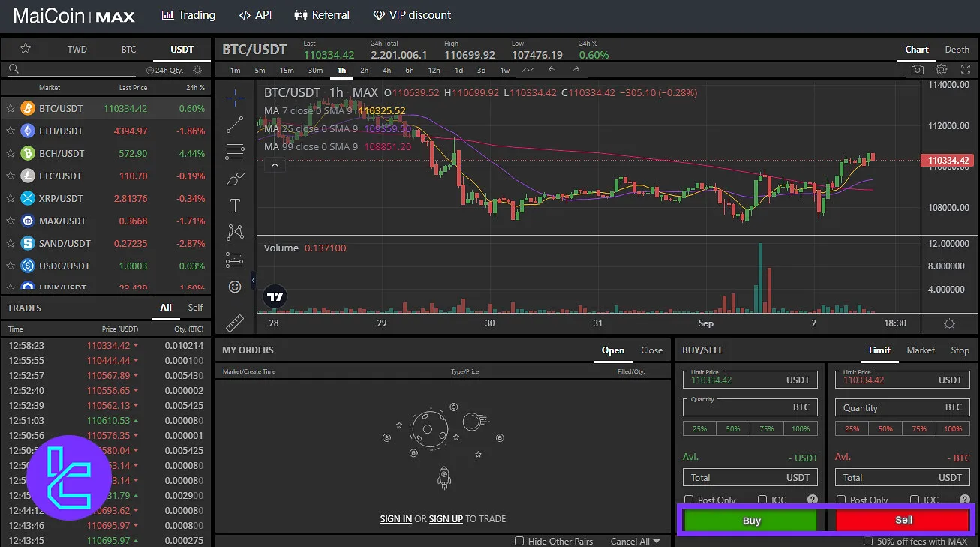The width and height of the screenshot is (980, 547).
Task: Click help icon beside sell IOC option
Action: coord(964,500)
